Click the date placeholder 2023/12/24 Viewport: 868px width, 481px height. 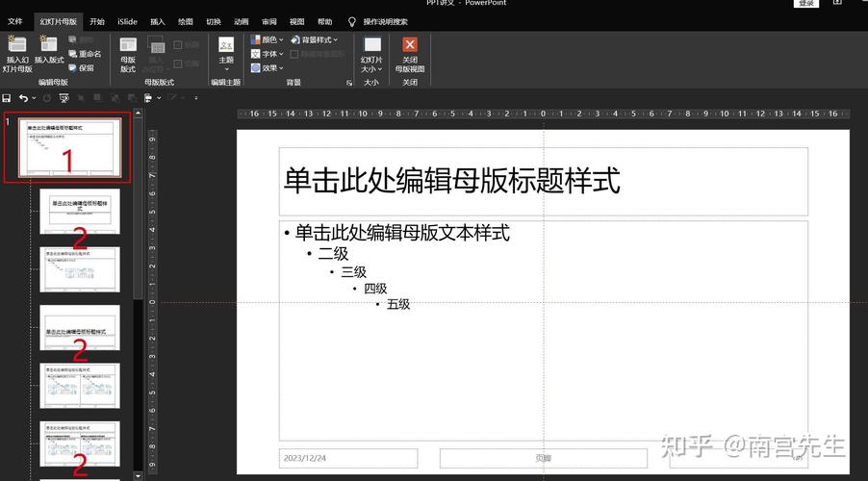(x=348, y=458)
